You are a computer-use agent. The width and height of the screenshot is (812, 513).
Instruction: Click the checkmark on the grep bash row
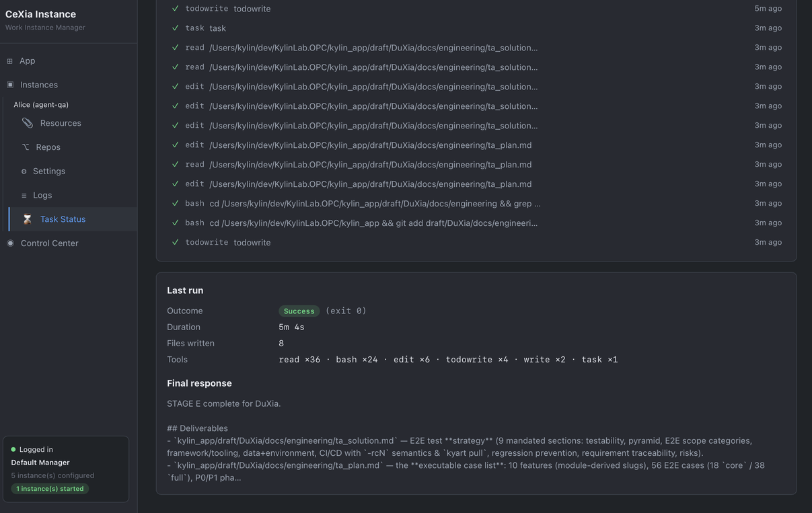coord(176,203)
